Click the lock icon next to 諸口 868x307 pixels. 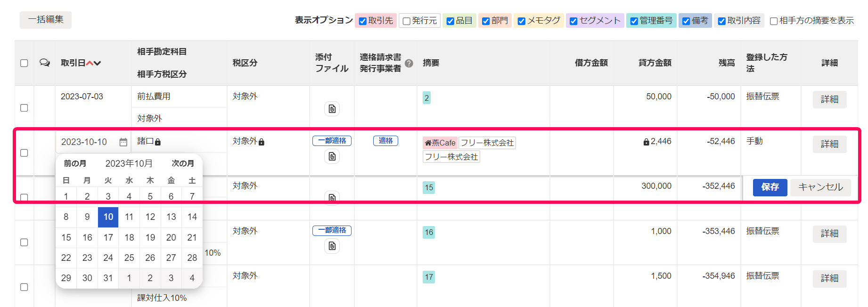tap(158, 142)
